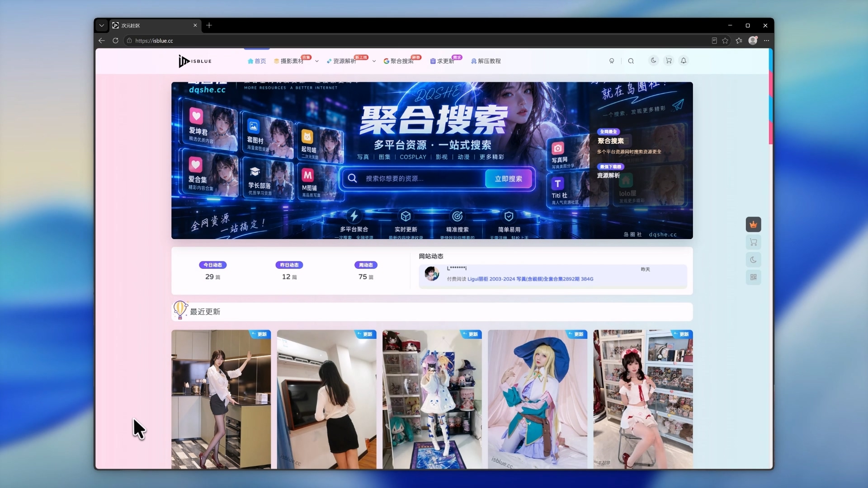Click the 网站动态 heading text
Viewport: 868px width, 488px height.
431,256
